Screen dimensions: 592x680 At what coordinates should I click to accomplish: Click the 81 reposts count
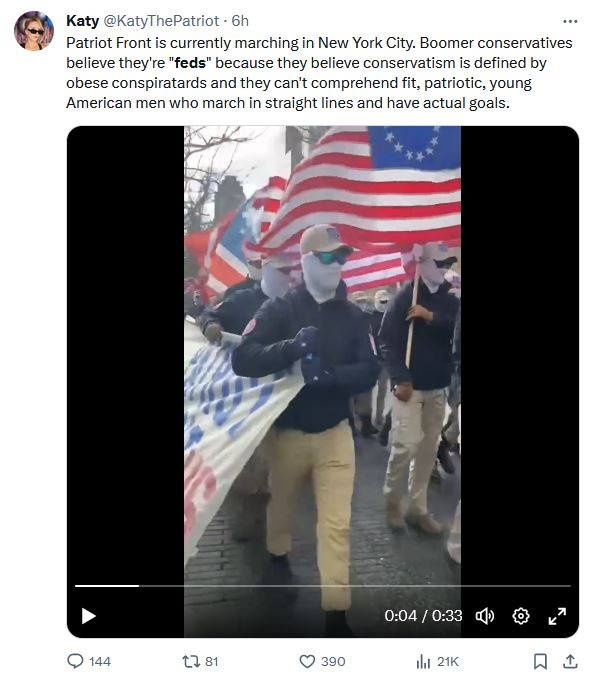coord(211,661)
